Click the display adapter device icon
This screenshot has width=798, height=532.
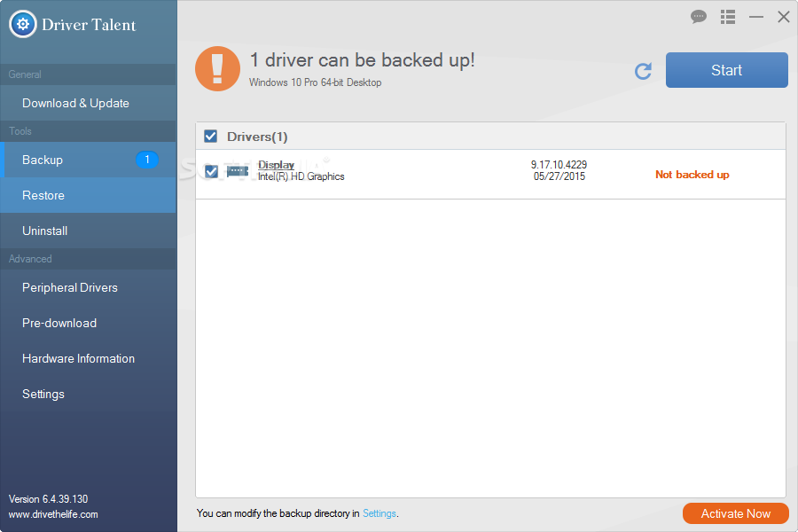[237, 171]
